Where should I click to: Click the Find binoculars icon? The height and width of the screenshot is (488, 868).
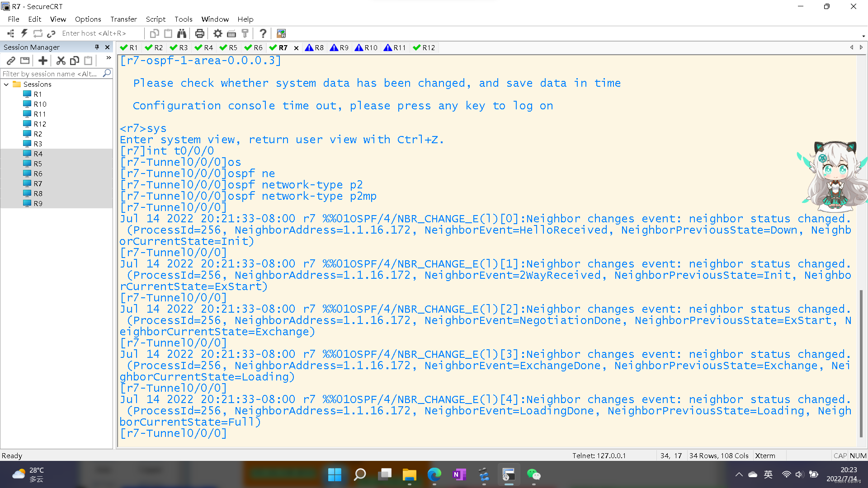182,33
